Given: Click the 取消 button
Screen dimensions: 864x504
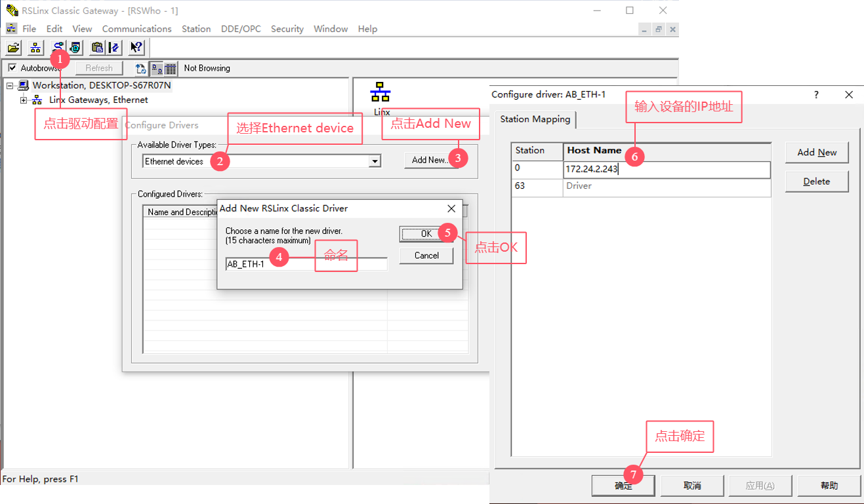Looking at the screenshot, I should 692,486.
